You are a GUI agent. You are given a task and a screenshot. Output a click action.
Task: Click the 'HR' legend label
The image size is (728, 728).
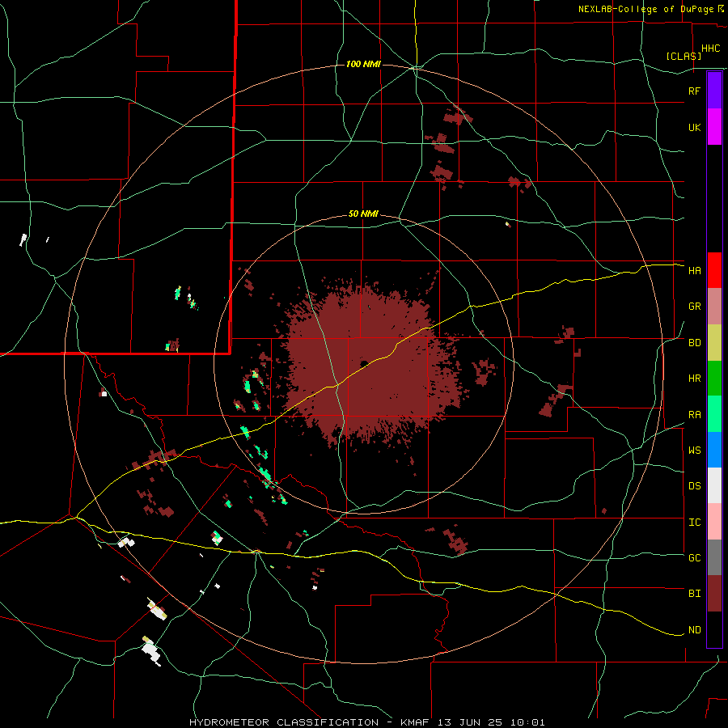[x=694, y=379]
